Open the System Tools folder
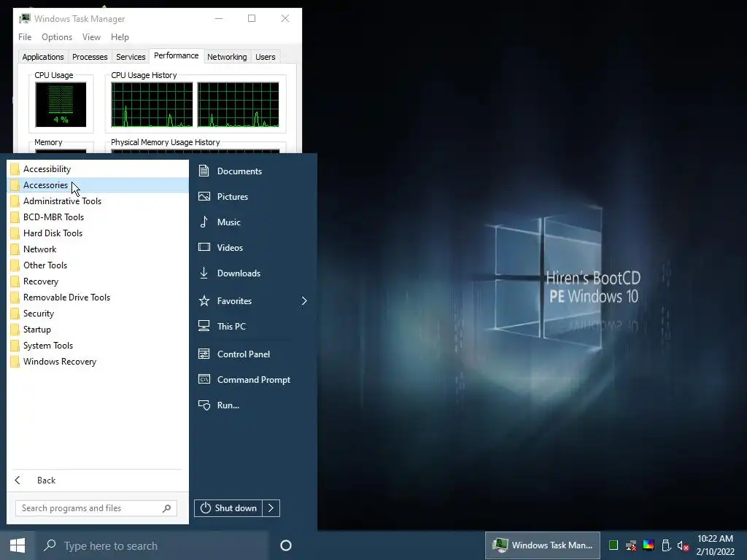This screenshot has height=560, width=747. click(98, 345)
